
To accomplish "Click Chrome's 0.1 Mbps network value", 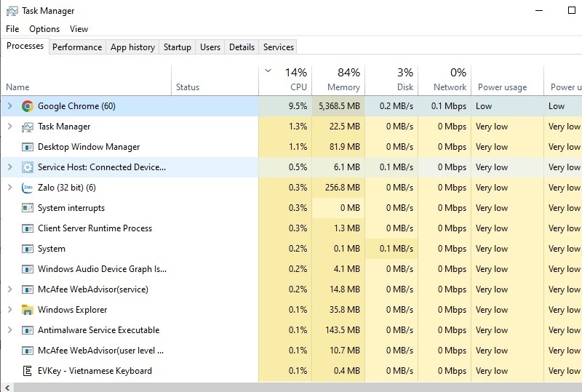I will click(x=448, y=106).
